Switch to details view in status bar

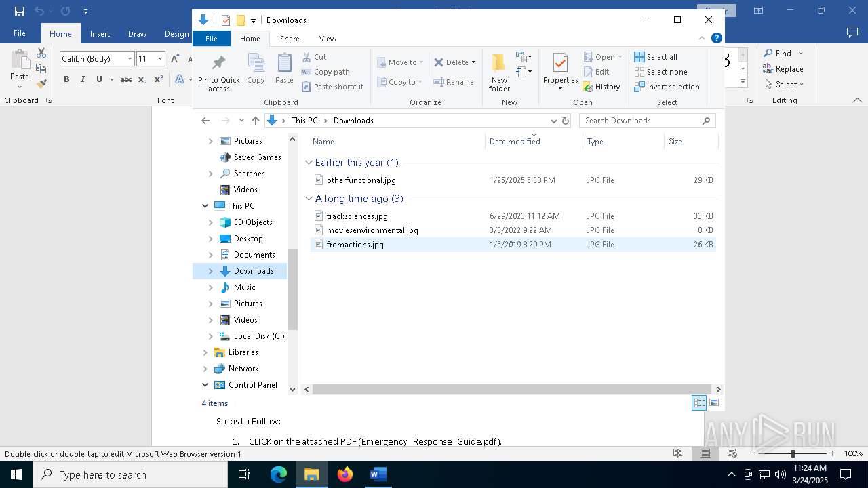click(699, 403)
